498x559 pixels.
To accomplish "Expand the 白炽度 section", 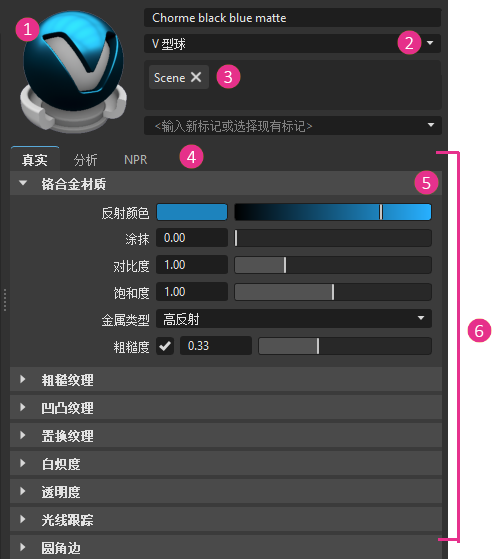I will [226, 463].
